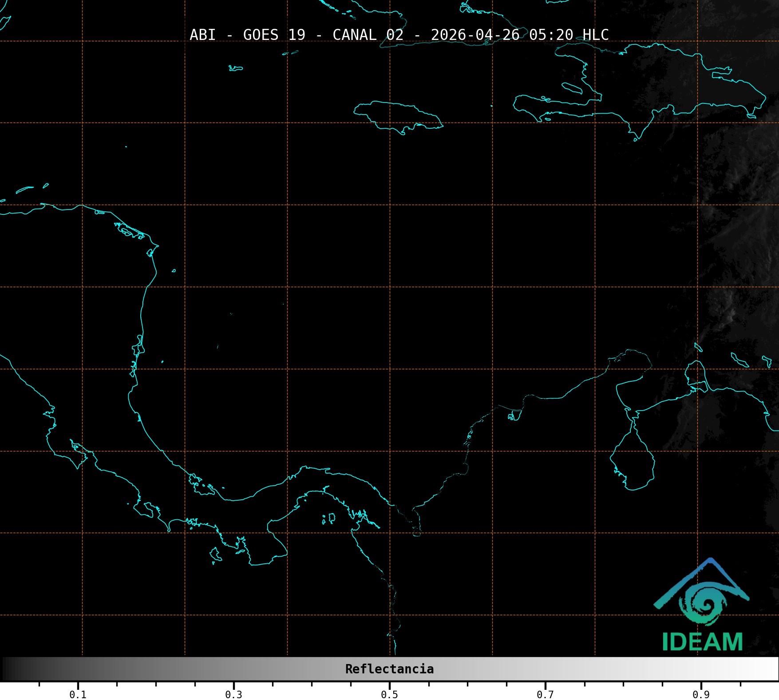Viewport: 779px width, 700px height.
Task: Click the "05:20 HLC" time in the title
Action: 569,35
